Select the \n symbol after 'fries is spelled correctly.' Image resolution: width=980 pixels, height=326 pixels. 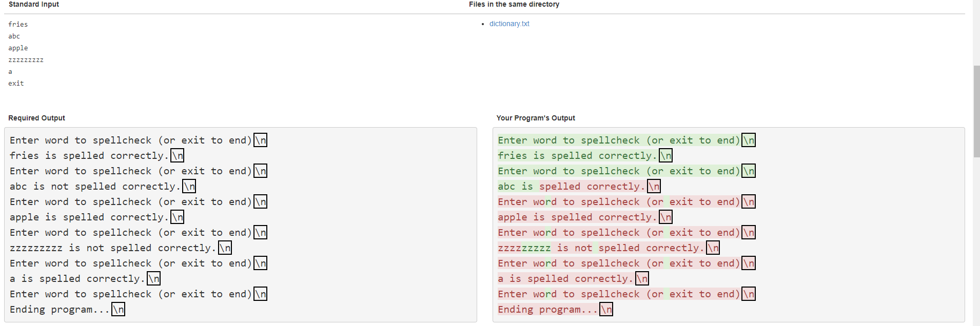[177, 155]
